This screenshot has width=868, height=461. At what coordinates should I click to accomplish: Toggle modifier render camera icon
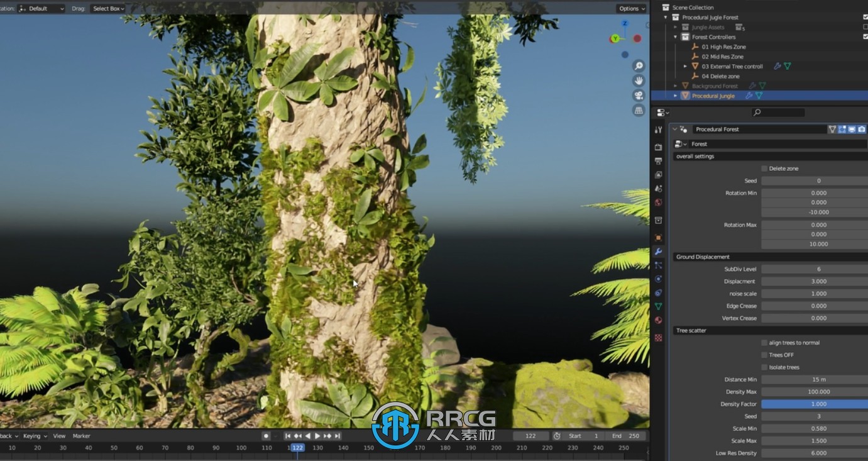click(x=862, y=129)
